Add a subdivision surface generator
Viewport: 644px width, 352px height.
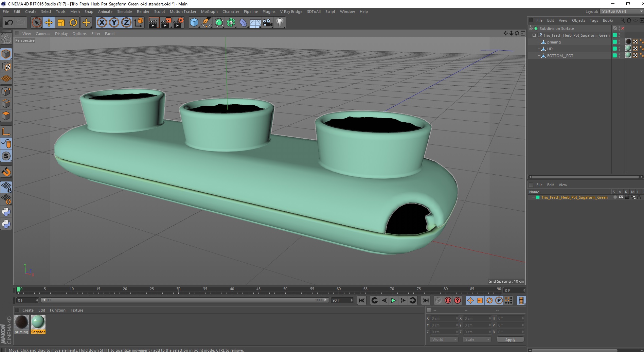pyautogui.click(x=219, y=23)
